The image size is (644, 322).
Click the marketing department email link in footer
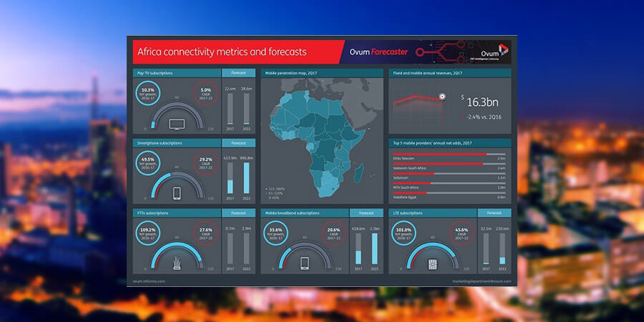click(x=482, y=281)
